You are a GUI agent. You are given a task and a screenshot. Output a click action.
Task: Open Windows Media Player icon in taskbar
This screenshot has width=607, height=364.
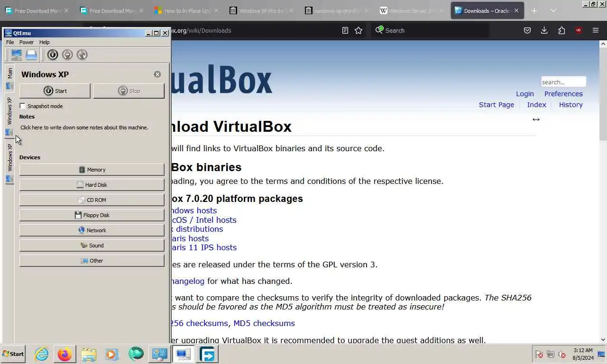(112, 354)
